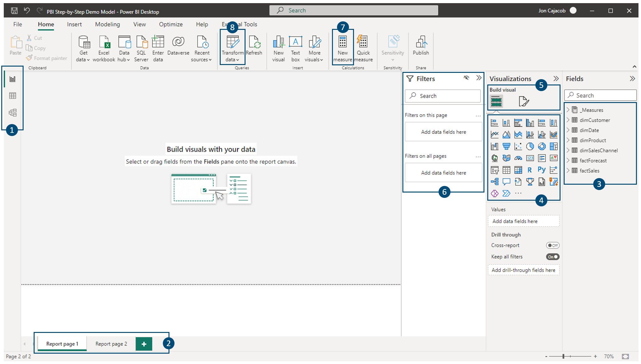Open the Modeling ribbon tab
The image size is (641, 364).
108,24
